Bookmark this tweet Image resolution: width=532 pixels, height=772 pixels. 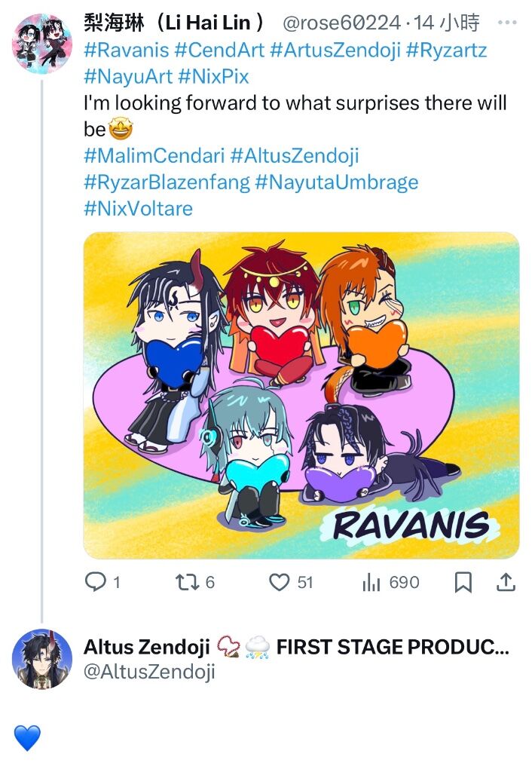tap(463, 583)
